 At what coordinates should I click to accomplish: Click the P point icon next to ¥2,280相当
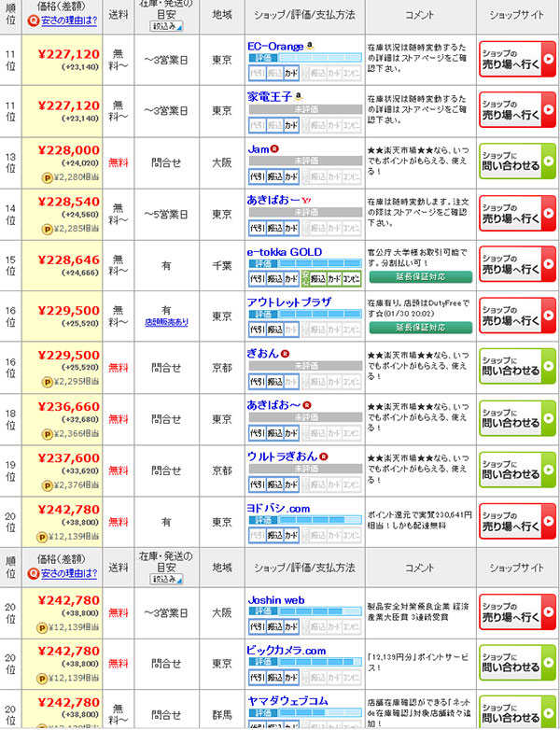click(47, 177)
